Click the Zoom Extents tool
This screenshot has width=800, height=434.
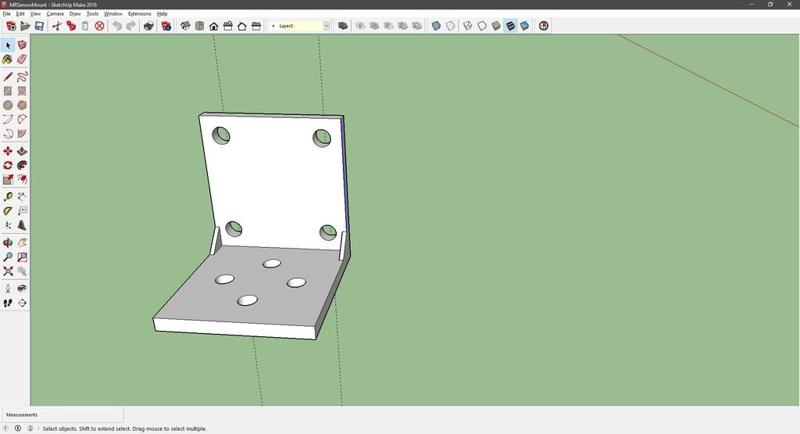[x=8, y=271]
